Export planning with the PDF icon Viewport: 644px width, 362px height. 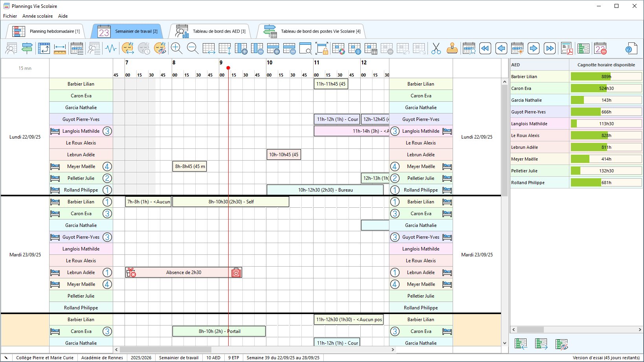pos(567,48)
